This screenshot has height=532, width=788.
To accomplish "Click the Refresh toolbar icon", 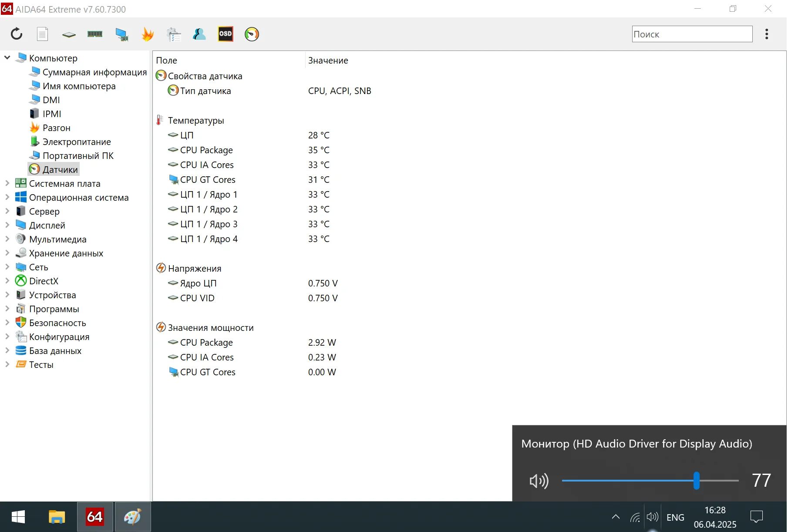I will click(17, 34).
